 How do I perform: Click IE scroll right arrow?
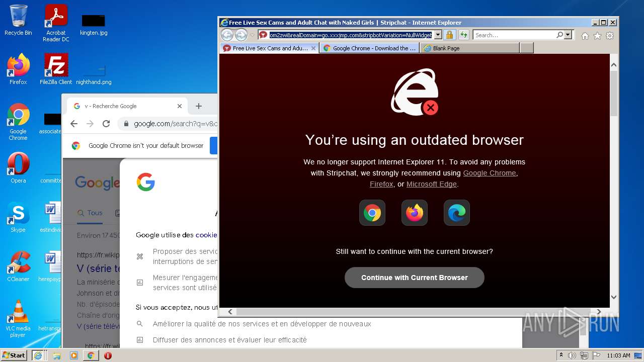(599, 312)
